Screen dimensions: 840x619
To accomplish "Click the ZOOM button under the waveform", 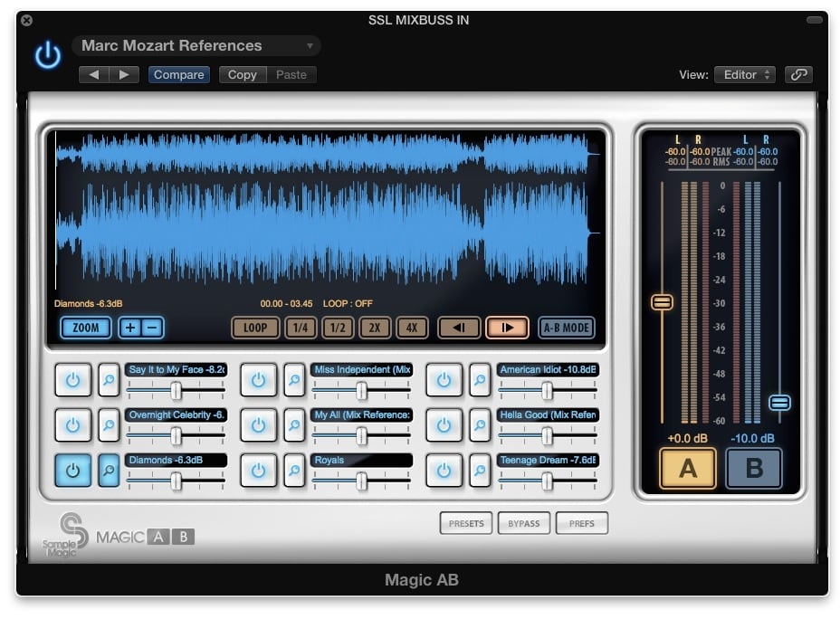I will pos(86,328).
